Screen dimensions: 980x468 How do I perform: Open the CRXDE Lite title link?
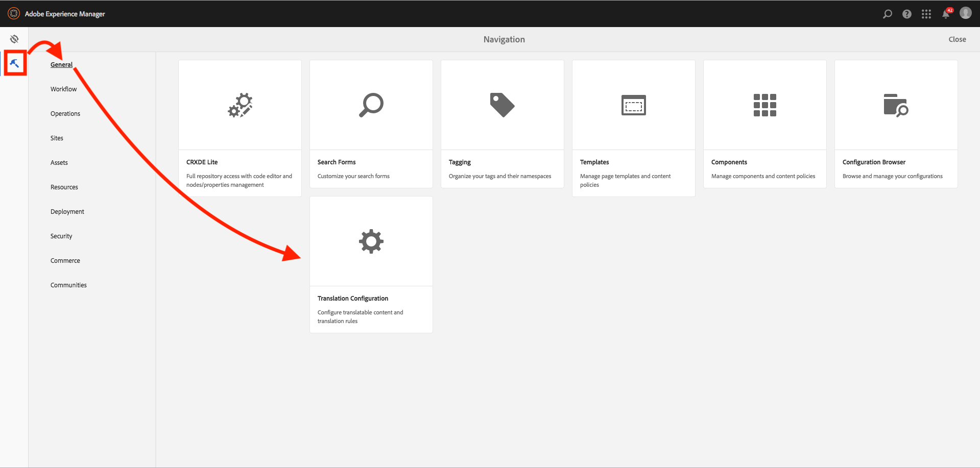202,162
